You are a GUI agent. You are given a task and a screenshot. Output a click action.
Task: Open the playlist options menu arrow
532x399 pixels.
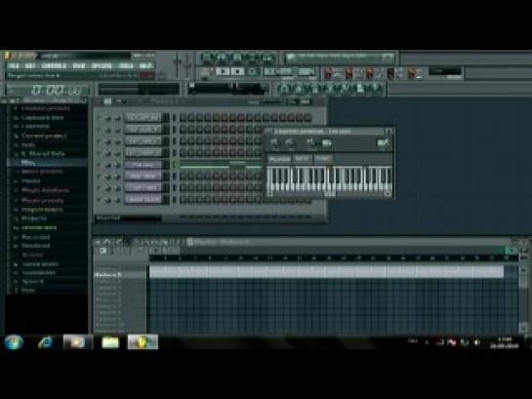click(x=98, y=242)
